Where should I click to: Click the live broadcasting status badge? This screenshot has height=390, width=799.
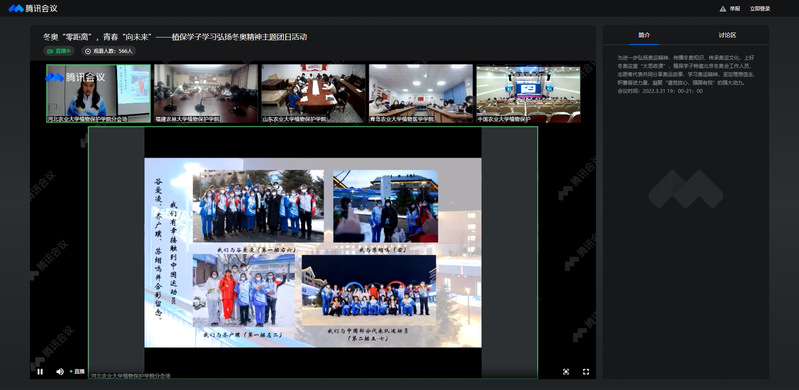(x=59, y=51)
